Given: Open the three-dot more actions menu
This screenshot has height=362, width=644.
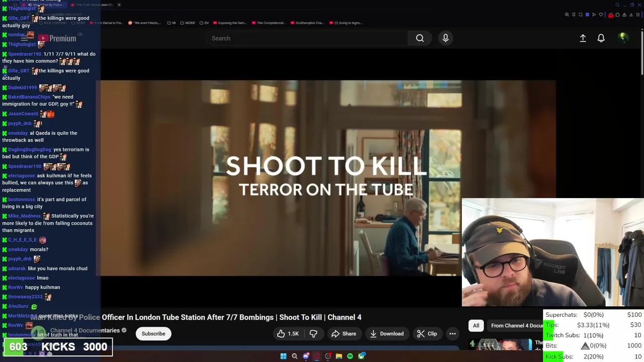Looking at the screenshot, I should (x=452, y=334).
